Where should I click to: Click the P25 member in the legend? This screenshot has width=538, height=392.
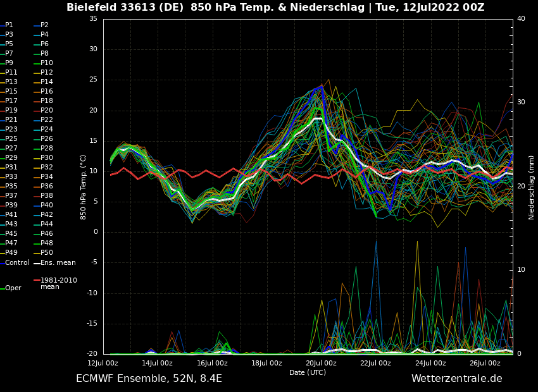(11, 139)
